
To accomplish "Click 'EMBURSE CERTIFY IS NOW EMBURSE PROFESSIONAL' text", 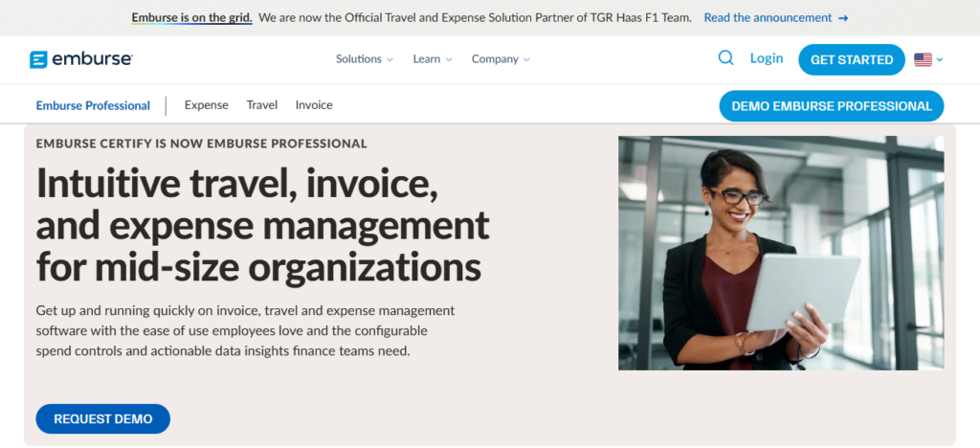I will coord(201,144).
